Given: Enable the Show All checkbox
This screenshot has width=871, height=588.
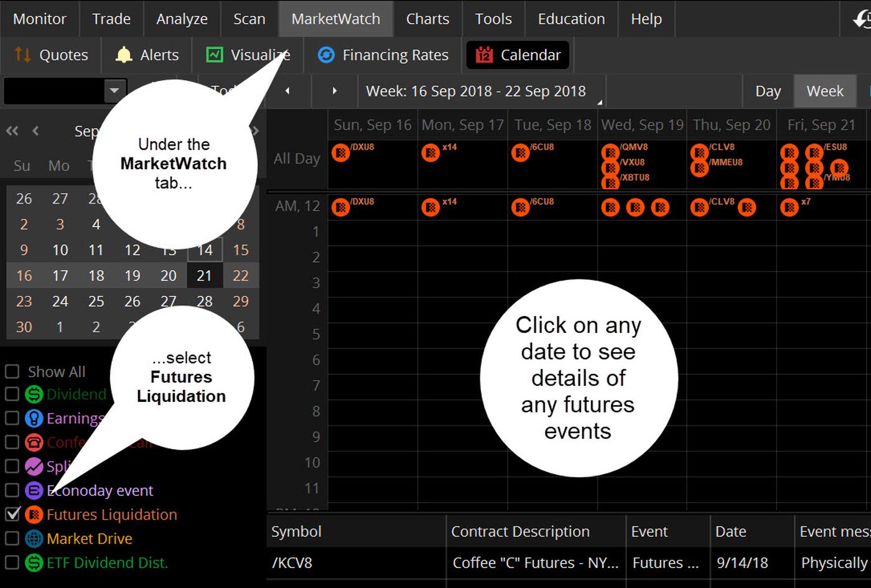Looking at the screenshot, I should 12,371.
